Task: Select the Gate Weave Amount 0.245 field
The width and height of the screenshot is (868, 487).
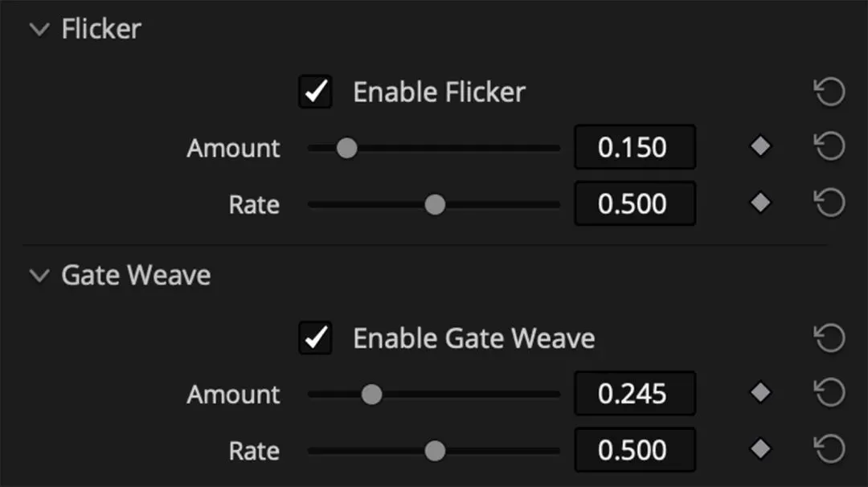Action: 634,393
